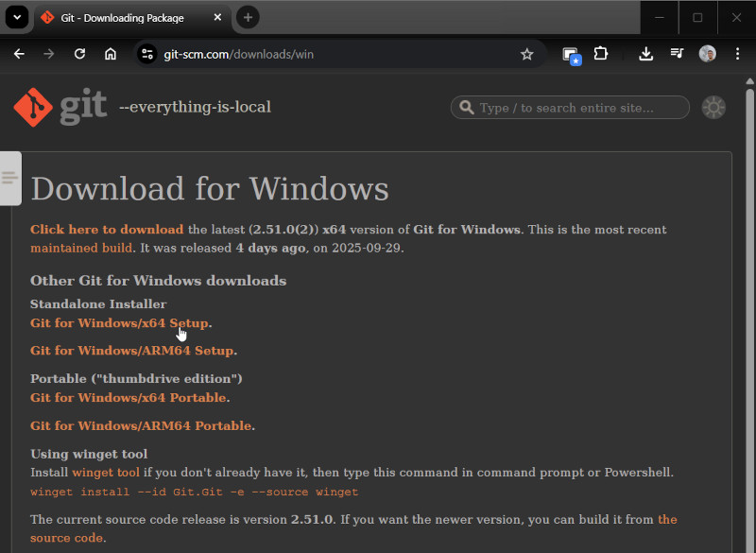Open the Chrome three-dot menu

(x=737, y=54)
